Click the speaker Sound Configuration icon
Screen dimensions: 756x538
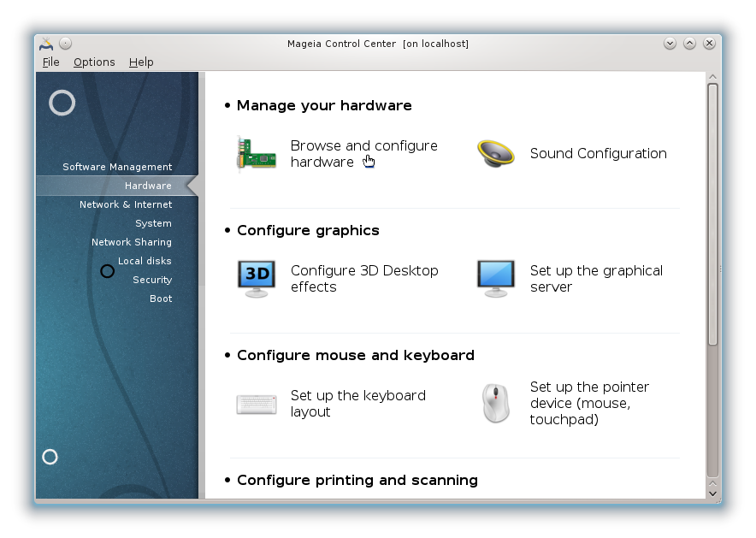496,153
